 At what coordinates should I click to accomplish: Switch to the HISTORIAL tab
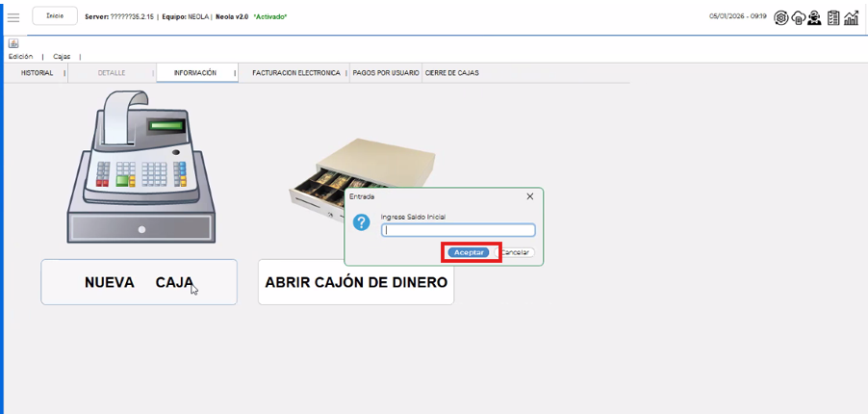pos(38,73)
